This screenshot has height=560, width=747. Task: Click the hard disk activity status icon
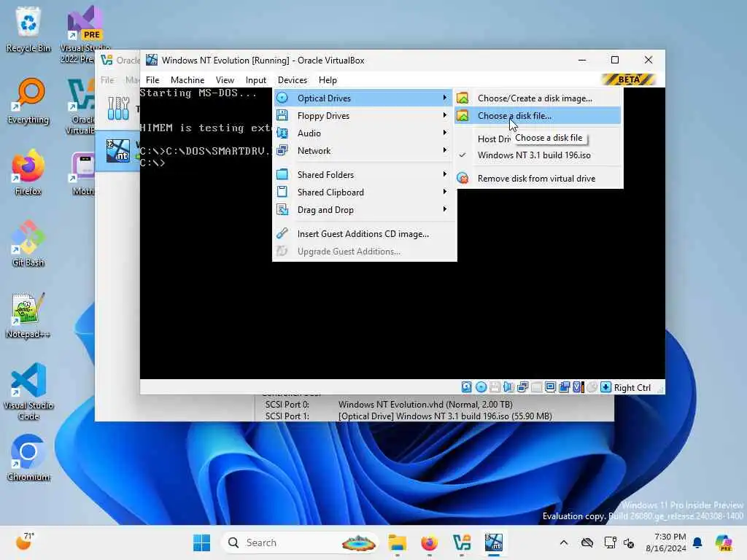[x=466, y=387]
